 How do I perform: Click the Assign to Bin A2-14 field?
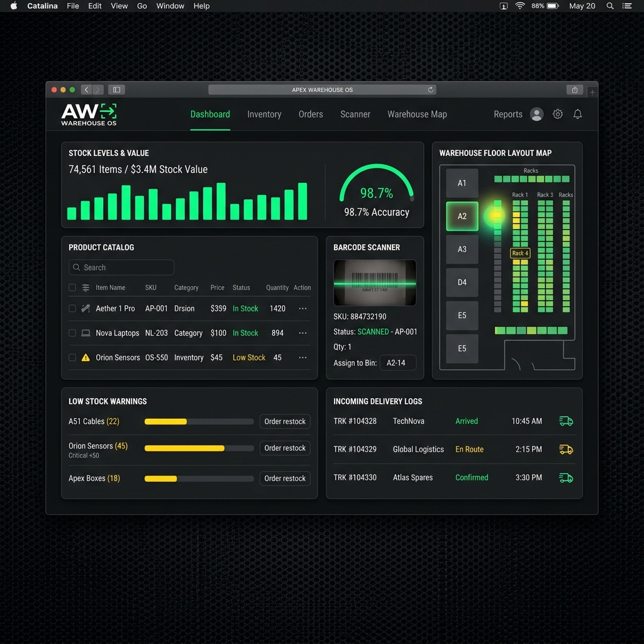coord(397,363)
